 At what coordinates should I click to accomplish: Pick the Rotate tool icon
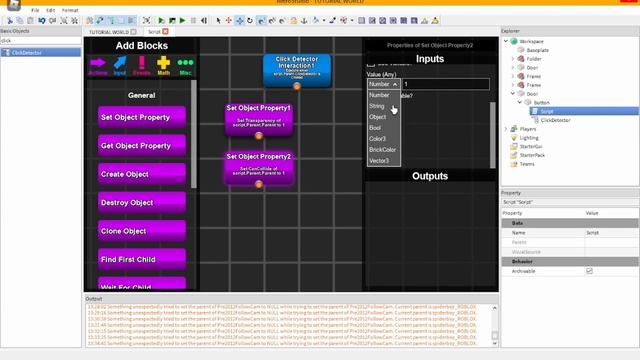click(250, 20)
